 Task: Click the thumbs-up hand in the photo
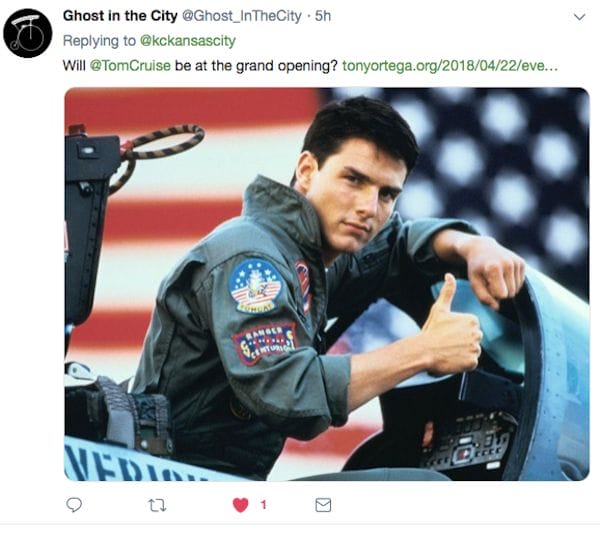452,327
